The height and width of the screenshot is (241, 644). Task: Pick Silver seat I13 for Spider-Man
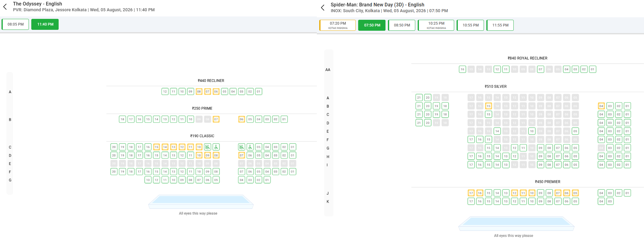coord(506,165)
